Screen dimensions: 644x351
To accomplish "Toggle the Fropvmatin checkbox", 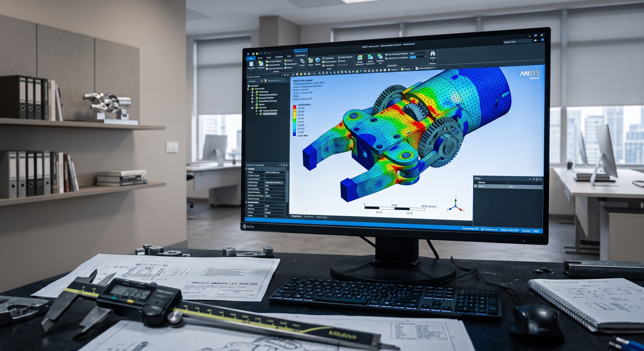I will coord(324,66).
